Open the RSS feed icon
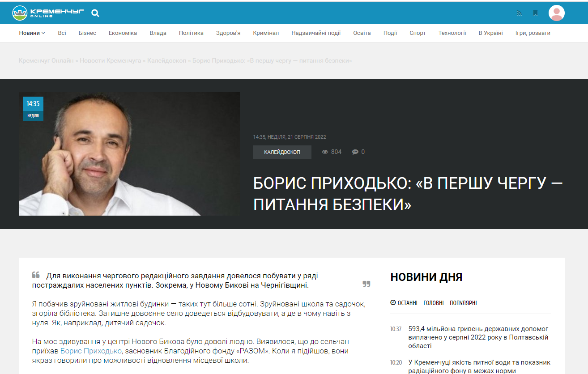The height and width of the screenshot is (374, 588). tap(519, 13)
